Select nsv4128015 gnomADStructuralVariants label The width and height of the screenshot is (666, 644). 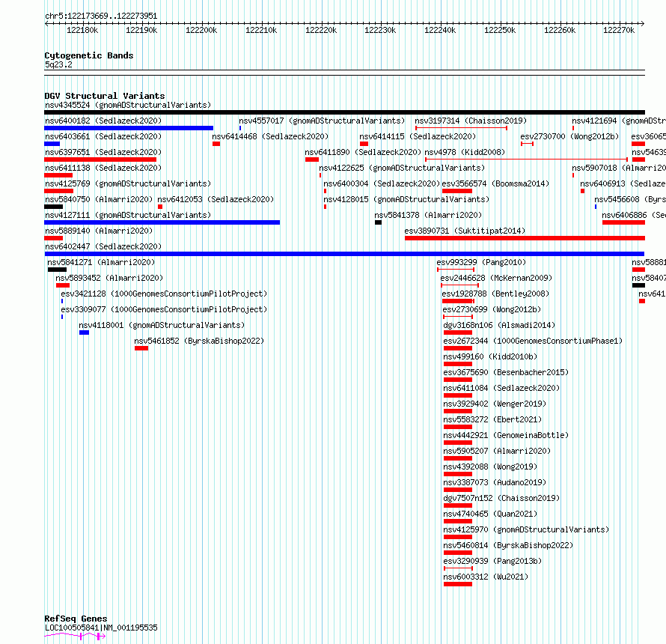click(x=406, y=199)
